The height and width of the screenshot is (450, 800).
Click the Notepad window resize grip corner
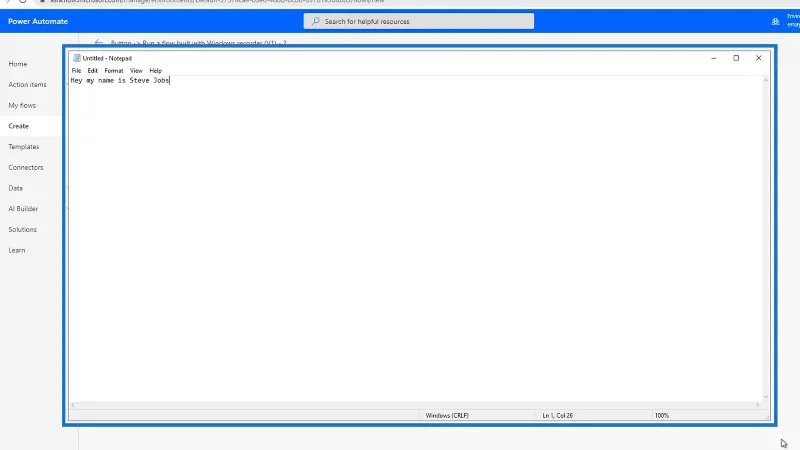click(767, 417)
